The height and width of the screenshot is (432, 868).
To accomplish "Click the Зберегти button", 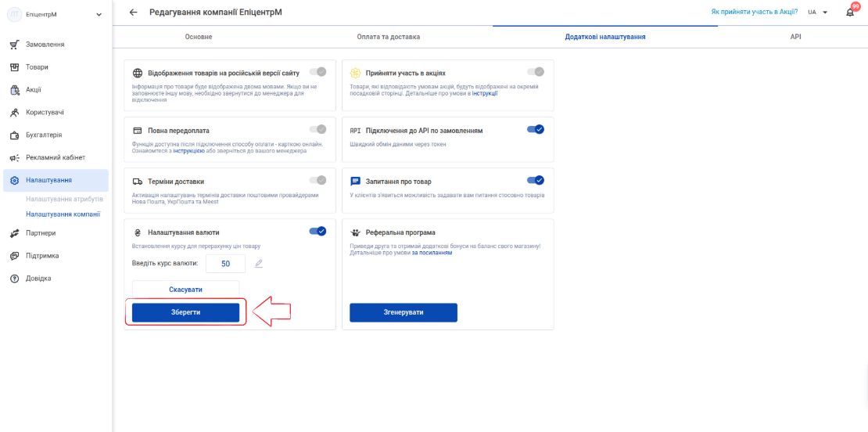I will 185,312.
